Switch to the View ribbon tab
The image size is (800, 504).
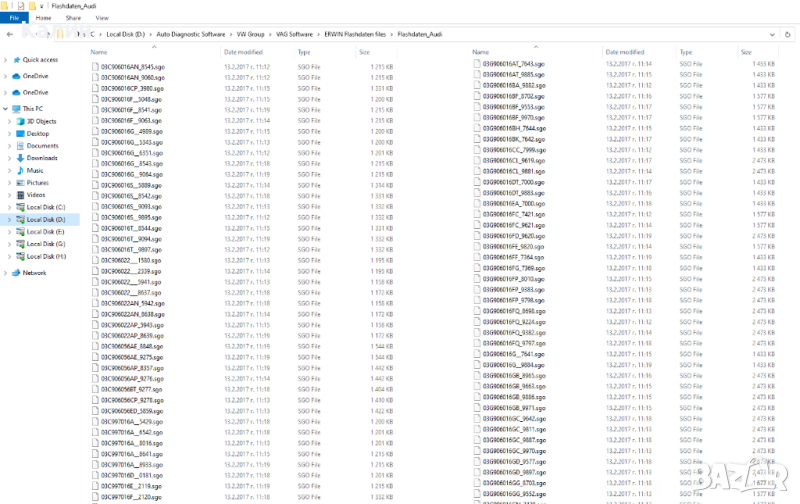[x=101, y=18]
